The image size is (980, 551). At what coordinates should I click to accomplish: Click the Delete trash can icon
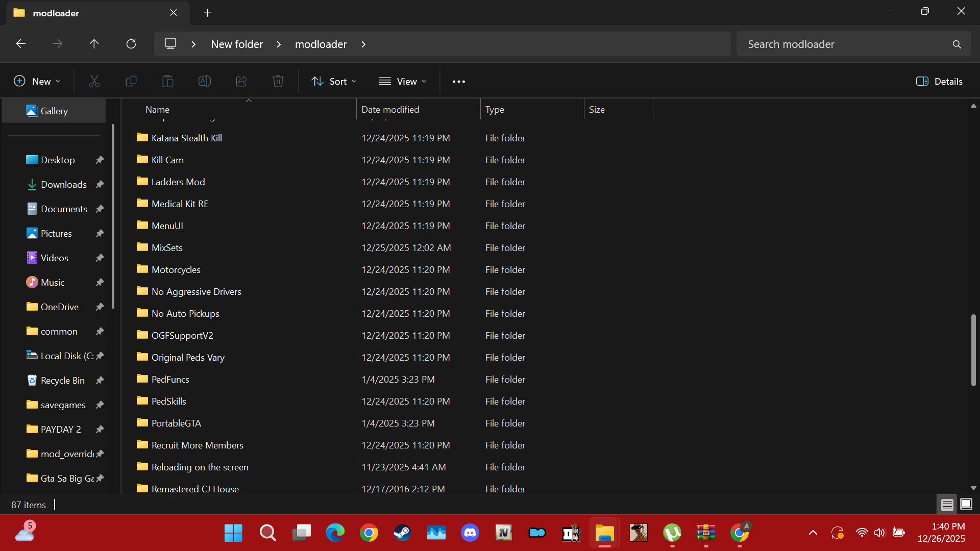coord(278,81)
